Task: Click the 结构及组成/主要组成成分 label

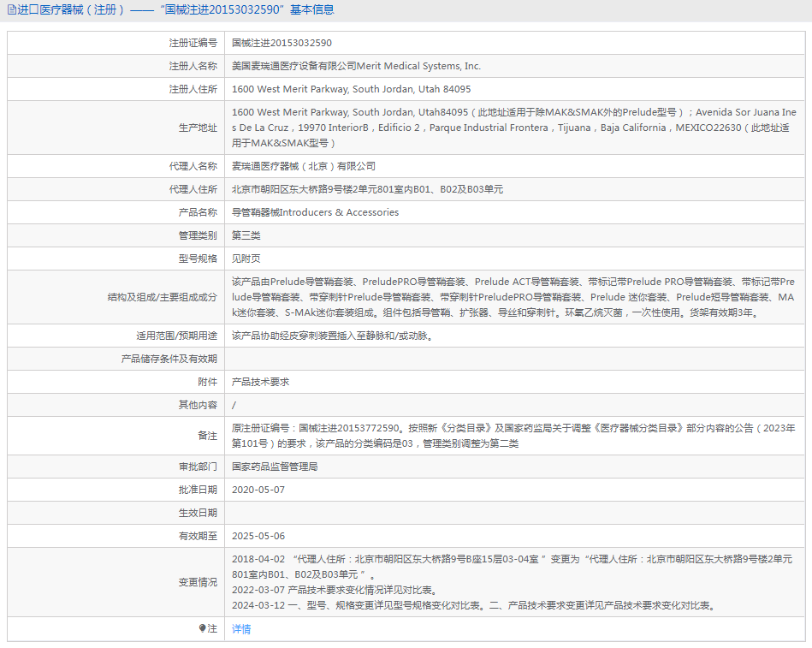Action: click(162, 297)
